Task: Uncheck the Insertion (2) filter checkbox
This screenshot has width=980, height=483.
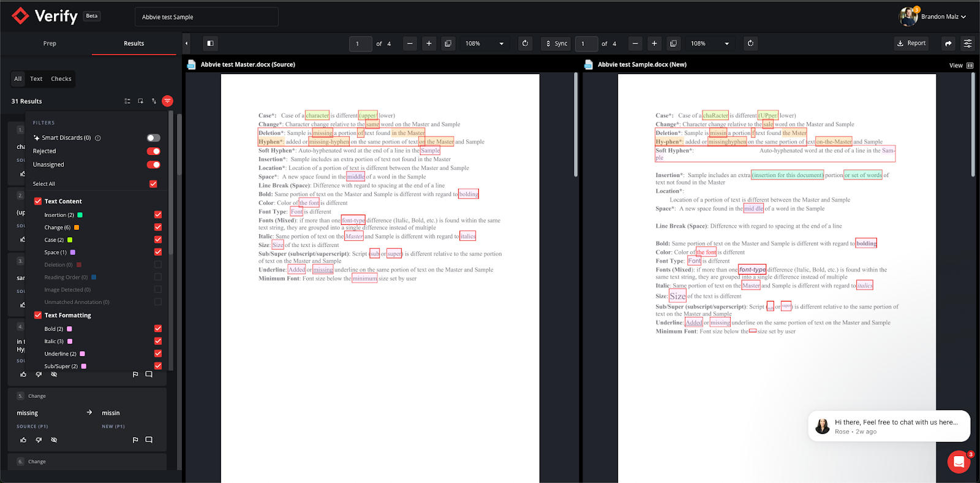Action: [x=158, y=215]
